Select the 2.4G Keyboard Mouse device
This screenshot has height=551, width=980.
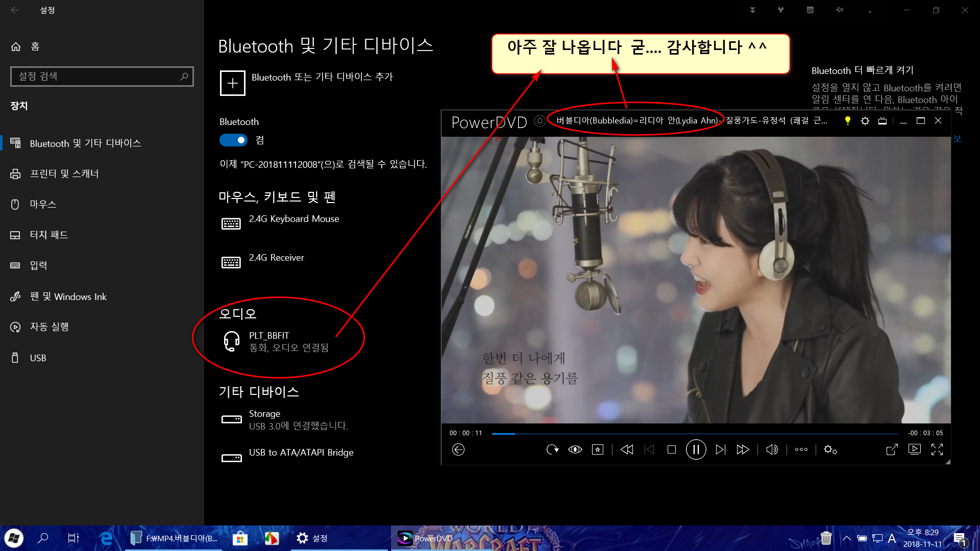[x=280, y=223]
